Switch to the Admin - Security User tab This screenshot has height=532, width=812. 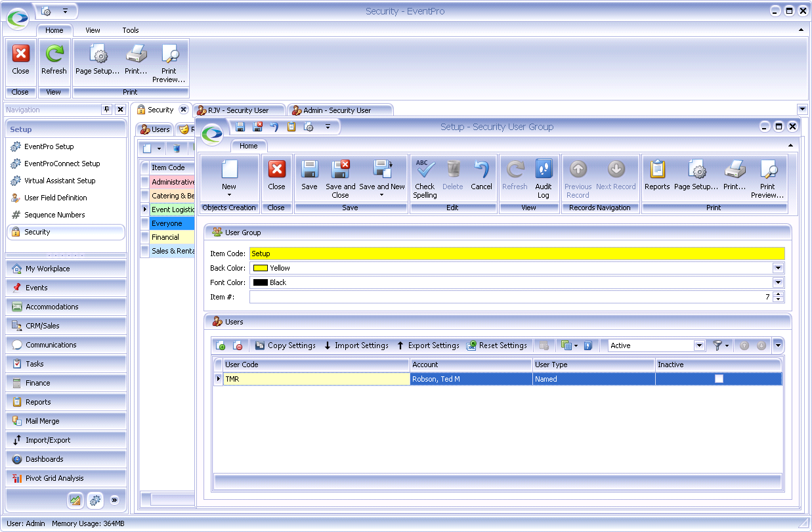click(x=339, y=110)
